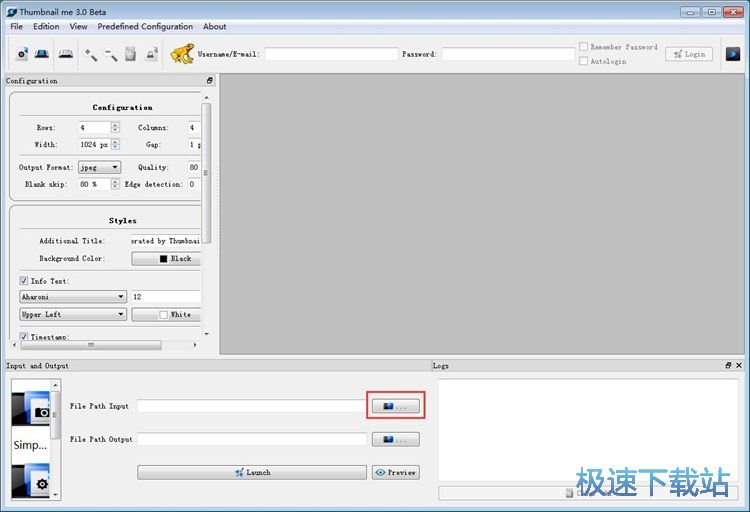Click the Additional Title text field

(166, 241)
